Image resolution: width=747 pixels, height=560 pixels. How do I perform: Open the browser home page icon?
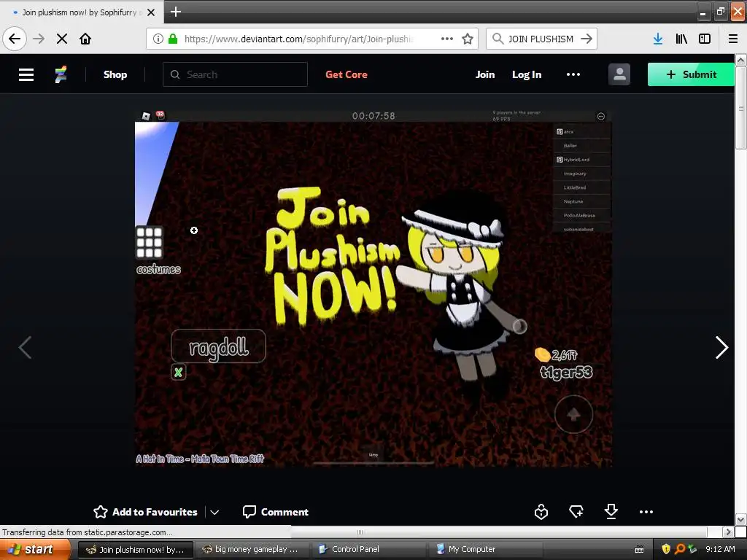pos(85,39)
